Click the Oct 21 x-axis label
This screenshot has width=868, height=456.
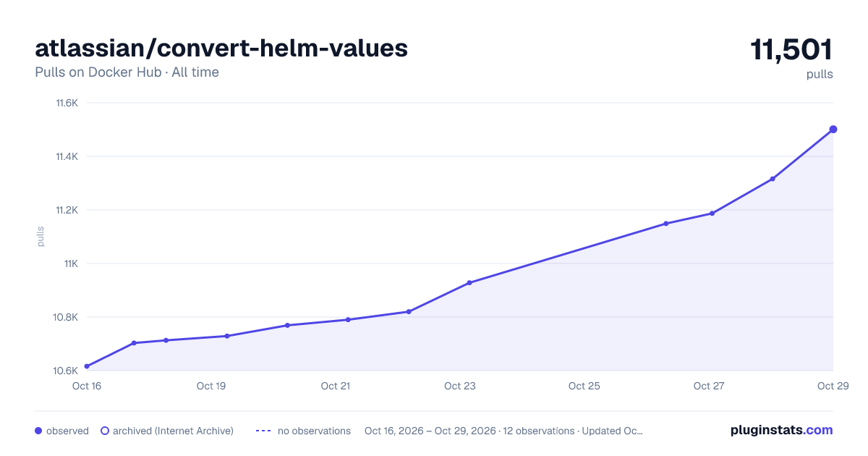click(336, 386)
